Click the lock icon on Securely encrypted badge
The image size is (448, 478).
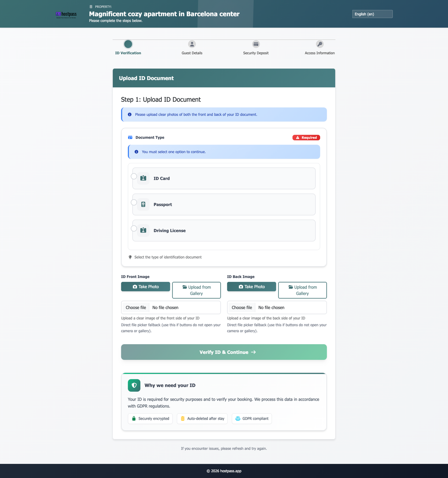click(134, 419)
